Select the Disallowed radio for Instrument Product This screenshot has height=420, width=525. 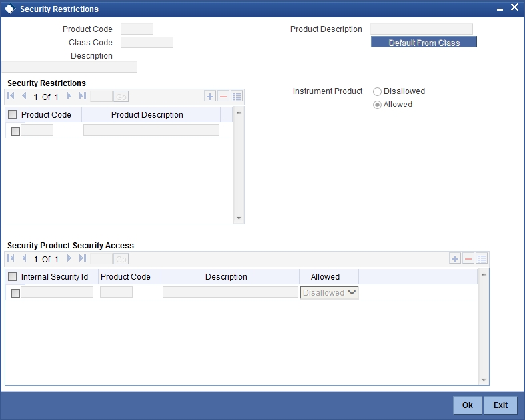click(377, 92)
